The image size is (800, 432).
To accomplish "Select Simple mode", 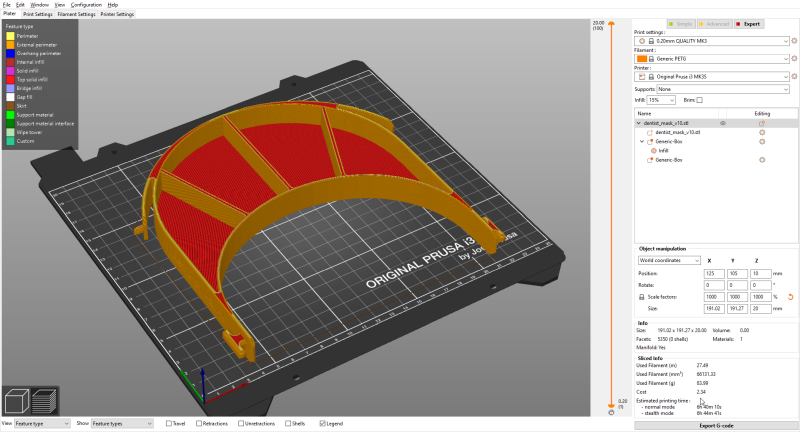I will tap(681, 24).
